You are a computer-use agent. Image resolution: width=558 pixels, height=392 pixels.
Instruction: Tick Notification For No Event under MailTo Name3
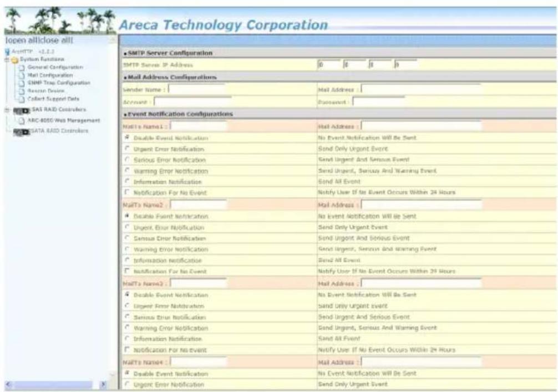[x=127, y=350]
